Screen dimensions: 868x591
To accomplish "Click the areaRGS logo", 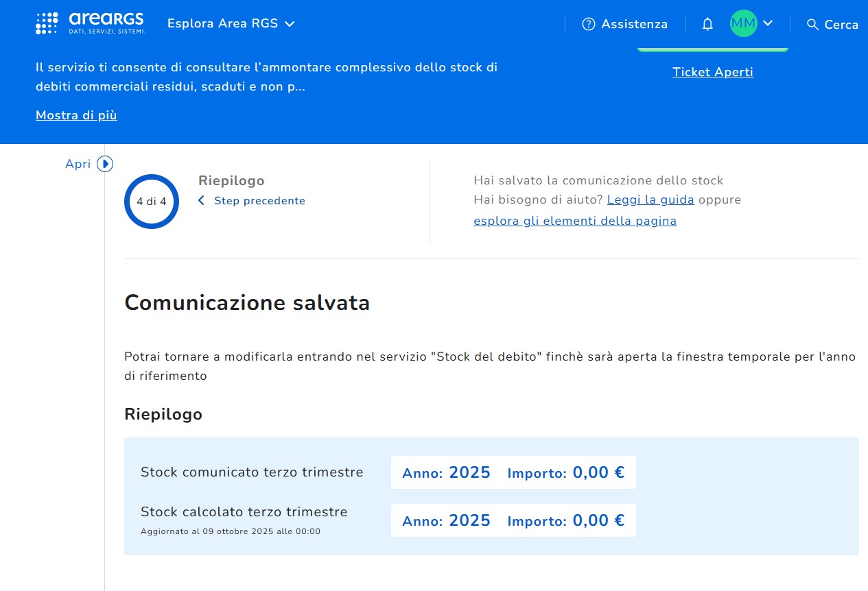I will [91, 23].
